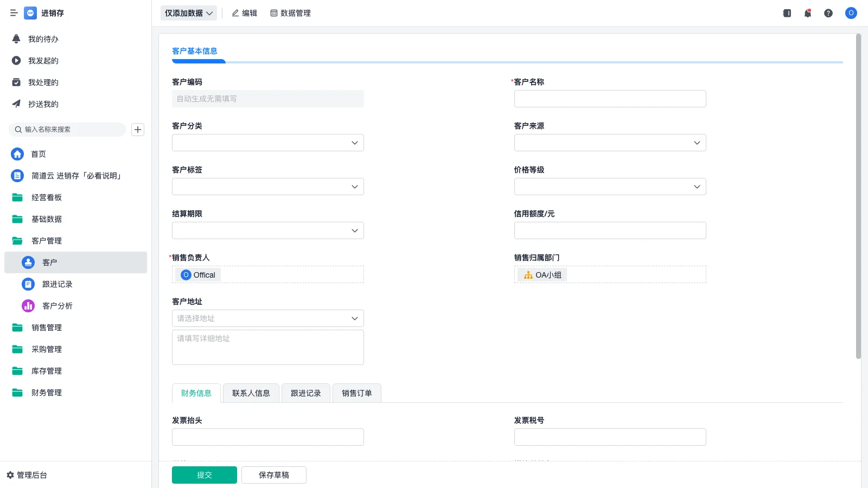Click the 进销存 app logo icon
Image resolution: width=868 pixels, height=488 pixels.
30,13
